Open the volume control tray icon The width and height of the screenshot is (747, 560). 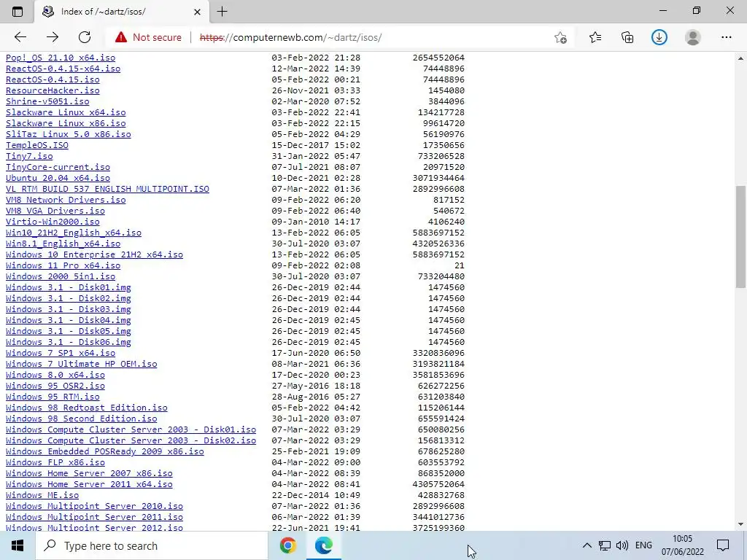[622, 545]
